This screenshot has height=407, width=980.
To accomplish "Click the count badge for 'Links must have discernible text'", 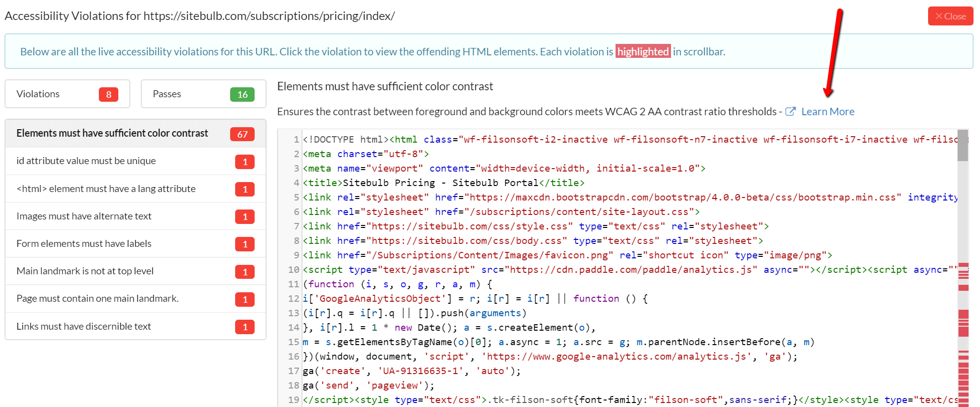I will [245, 327].
